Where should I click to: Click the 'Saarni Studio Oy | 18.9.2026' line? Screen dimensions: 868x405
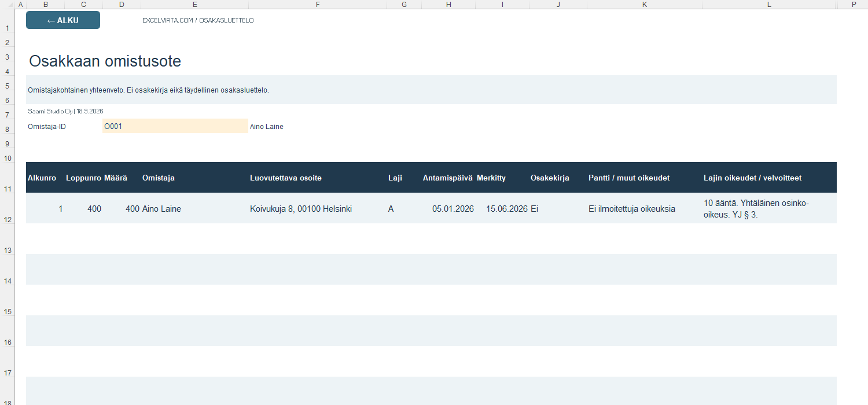coord(65,111)
